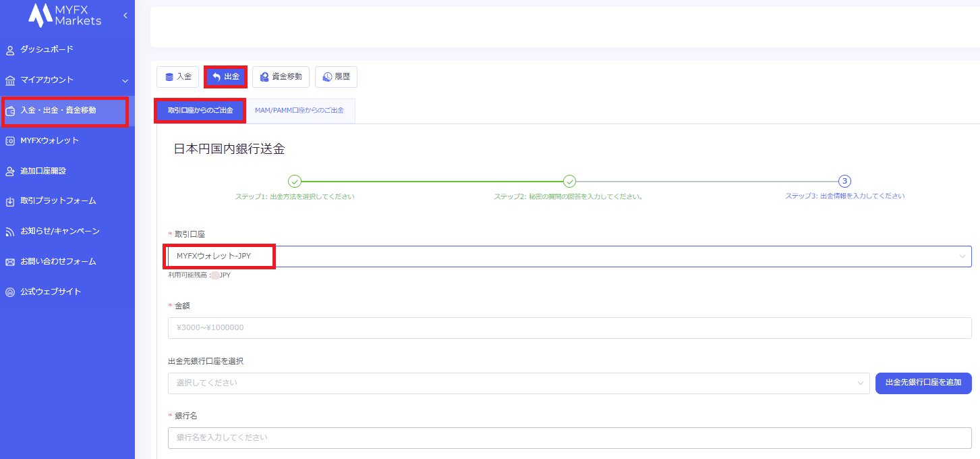
Task: Click ステップ2: 秘密の質問 label
Action: click(568, 197)
